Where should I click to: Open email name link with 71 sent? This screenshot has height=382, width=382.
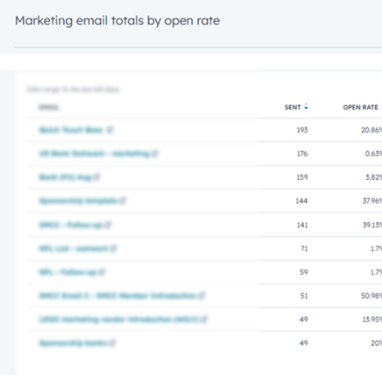tap(73, 248)
